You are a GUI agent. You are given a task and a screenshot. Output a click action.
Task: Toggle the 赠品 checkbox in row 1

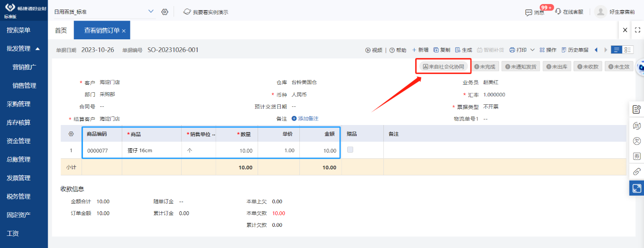(x=350, y=150)
